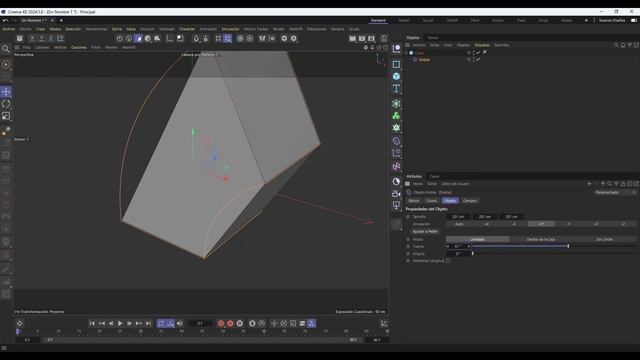The height and width of the screenshot is (360, 640).
Task: Click the Text spline icon in object palette
Action: [x=396, y=88]
